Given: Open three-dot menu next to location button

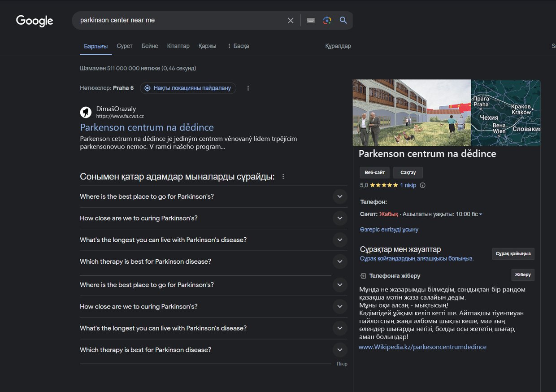Looking at the screenshot, I should tap(248, 88).
